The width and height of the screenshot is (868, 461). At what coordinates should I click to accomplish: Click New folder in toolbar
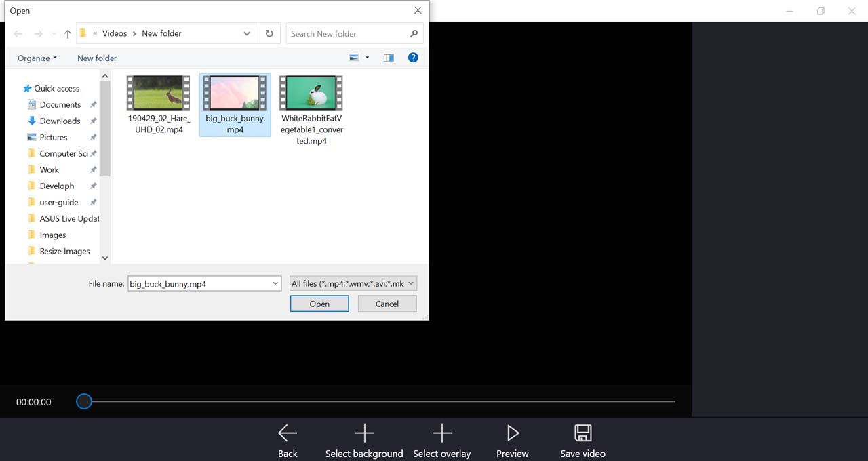click(97, 58)
